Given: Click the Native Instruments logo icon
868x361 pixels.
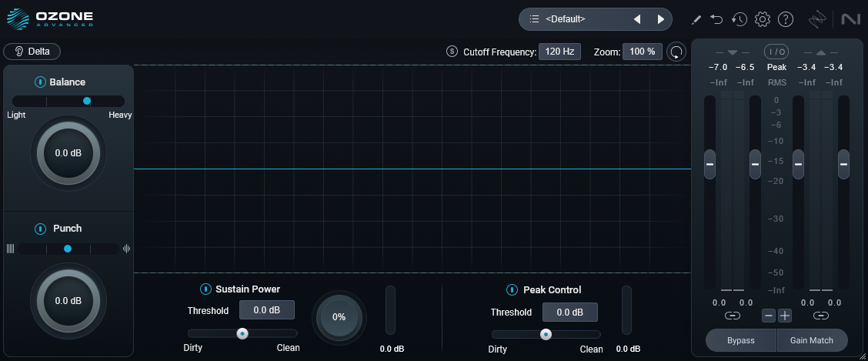Looking at the screenshot, I should (850, 19).
